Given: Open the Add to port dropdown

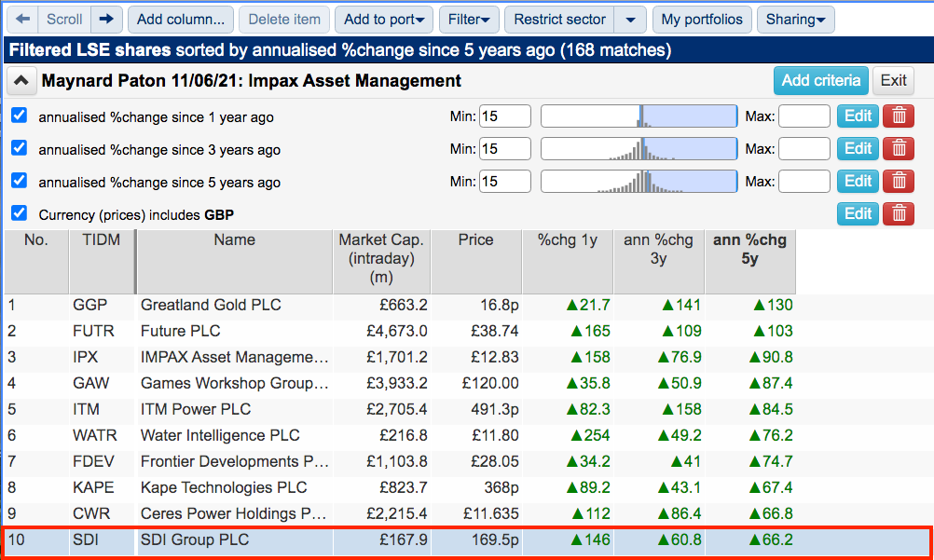Looking at the screenshot, I should pyautogui.click(x=384, y=20).
